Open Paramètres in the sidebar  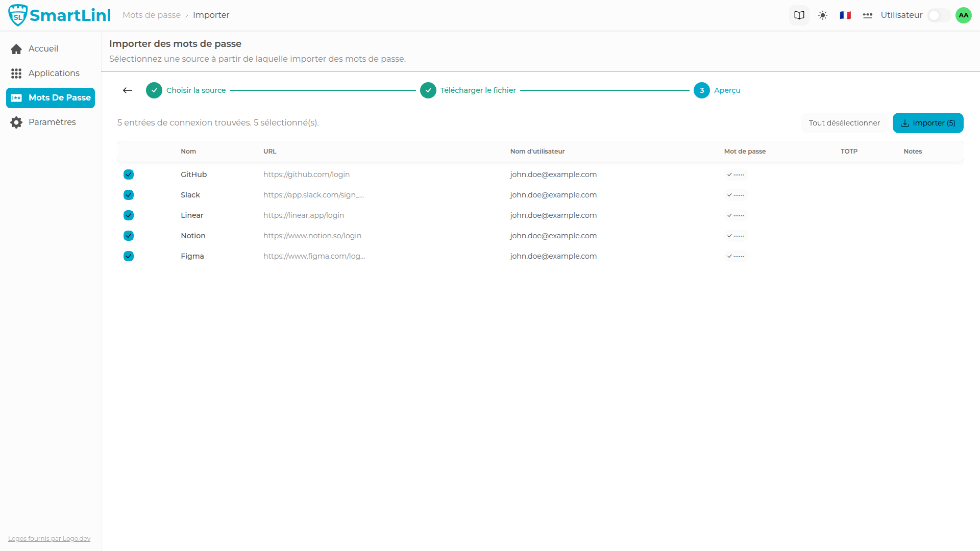[51, 122]
